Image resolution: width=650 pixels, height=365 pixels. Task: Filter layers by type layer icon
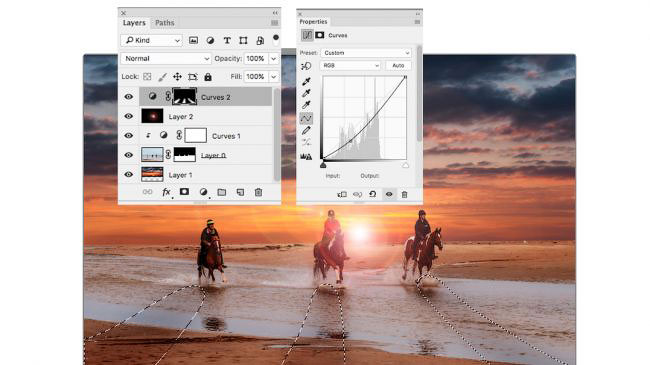tap(227, 40)
